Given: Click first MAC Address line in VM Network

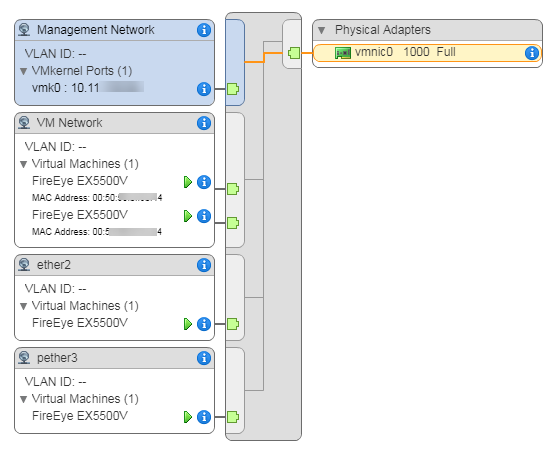Looking at the screenshot, I should [x=97, y=198].
